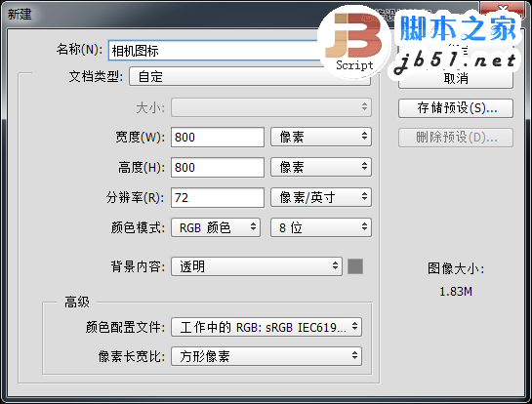Click the 分辨率(R): label
The image size is (532, 404).
136,197
